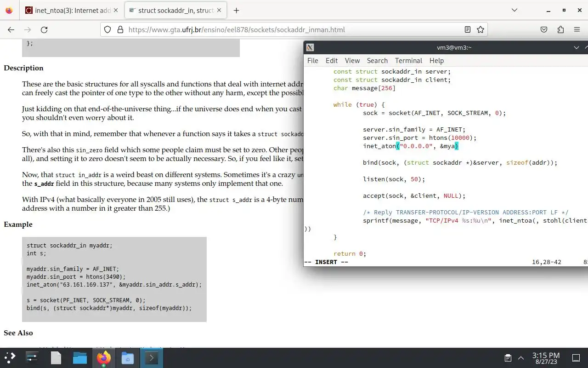Viewport: 588px width, 368px height.
Task: Open the clock showing 3:15 PM
Action: 546,358
